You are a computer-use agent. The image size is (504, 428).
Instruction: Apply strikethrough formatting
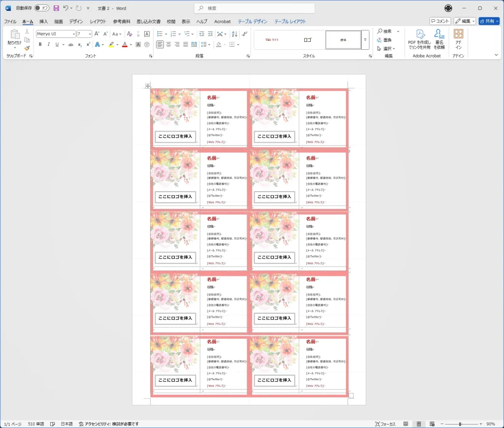coord(71,44)
